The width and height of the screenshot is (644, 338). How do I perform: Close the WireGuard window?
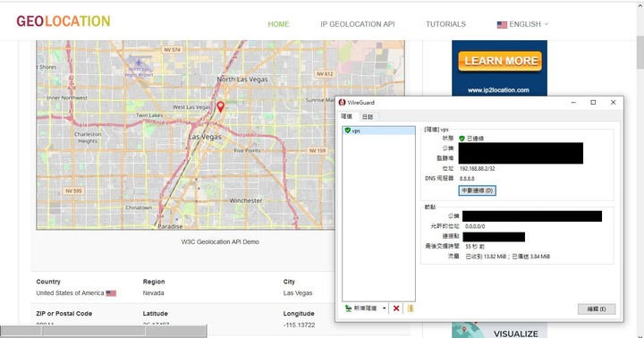click(613, 102)
